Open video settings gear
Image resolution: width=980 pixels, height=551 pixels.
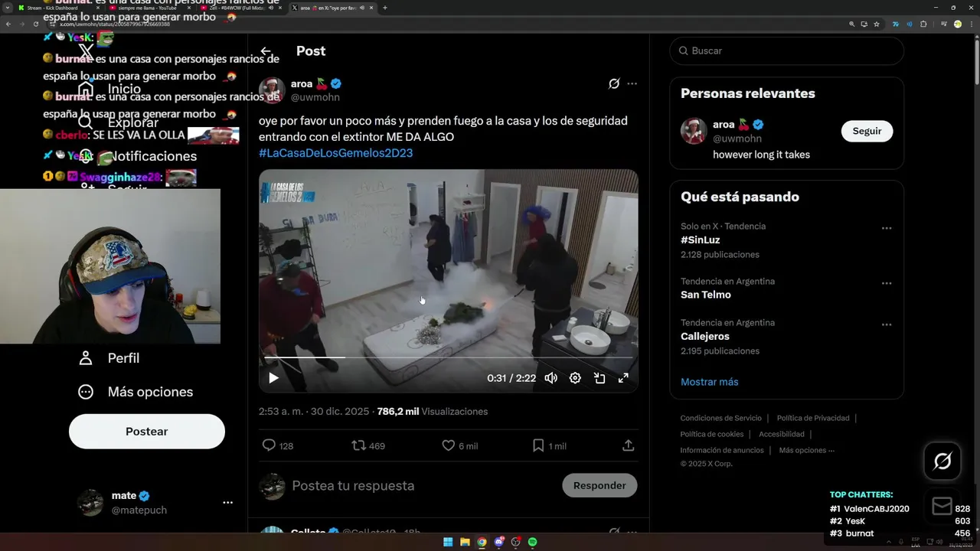tap(575, 378)
